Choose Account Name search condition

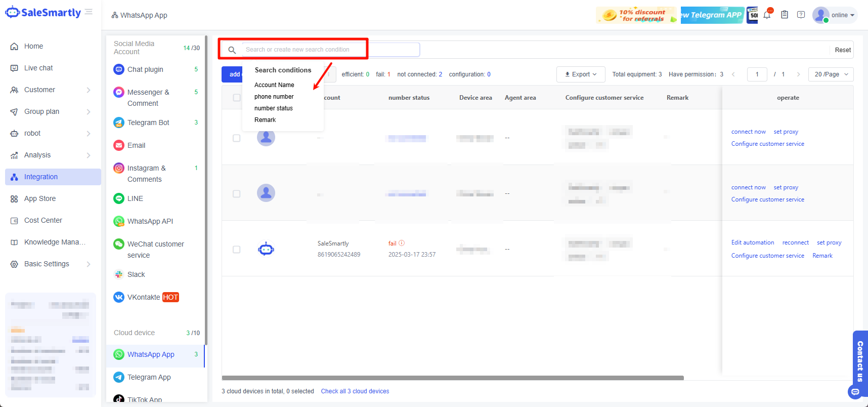274,85
